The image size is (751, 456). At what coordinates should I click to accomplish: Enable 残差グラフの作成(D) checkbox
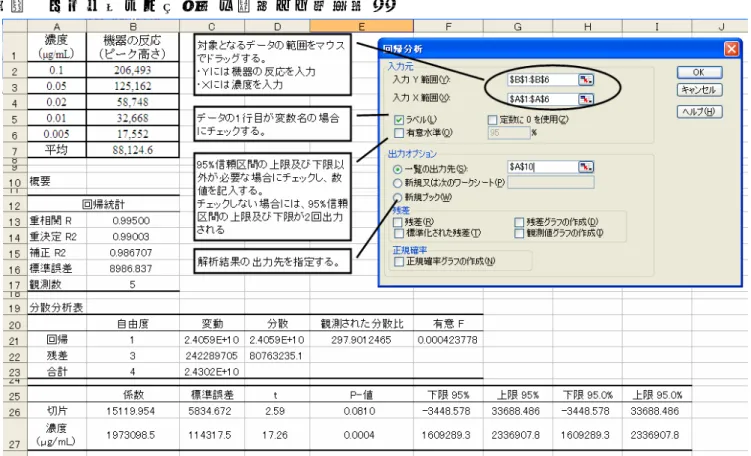click(519, 222)
